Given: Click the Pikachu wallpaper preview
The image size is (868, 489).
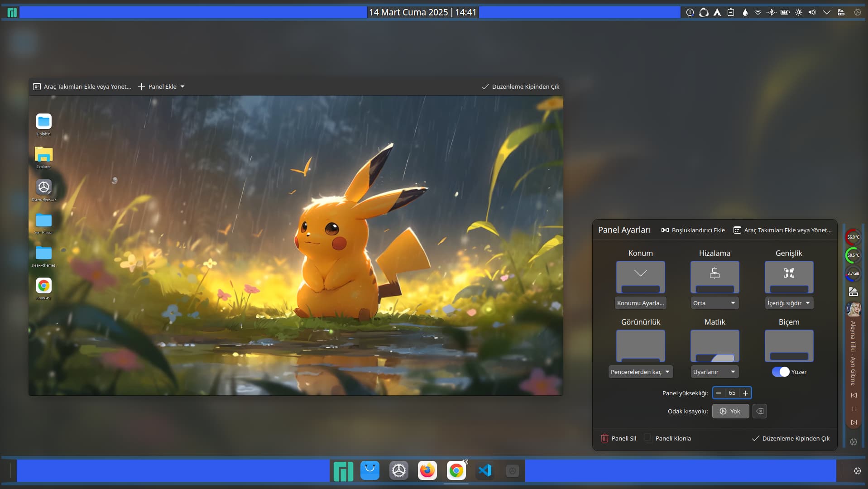Looking at the screenshot, I should 296,245.
